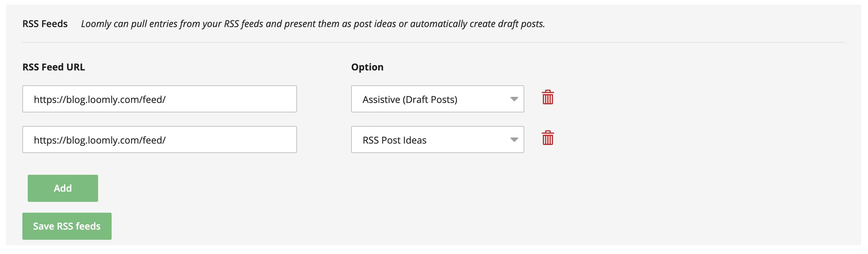Click the trash icon beside the second dropdown
868x254 pixels.
point(548,139)
